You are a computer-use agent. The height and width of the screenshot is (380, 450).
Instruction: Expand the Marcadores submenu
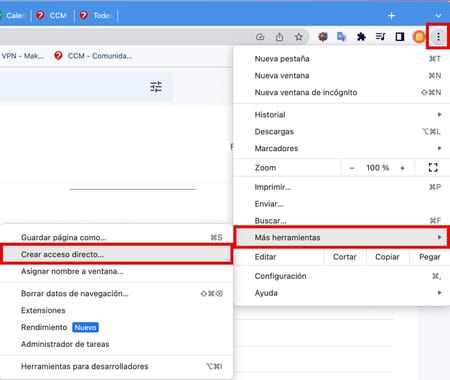tap(342, 148)
